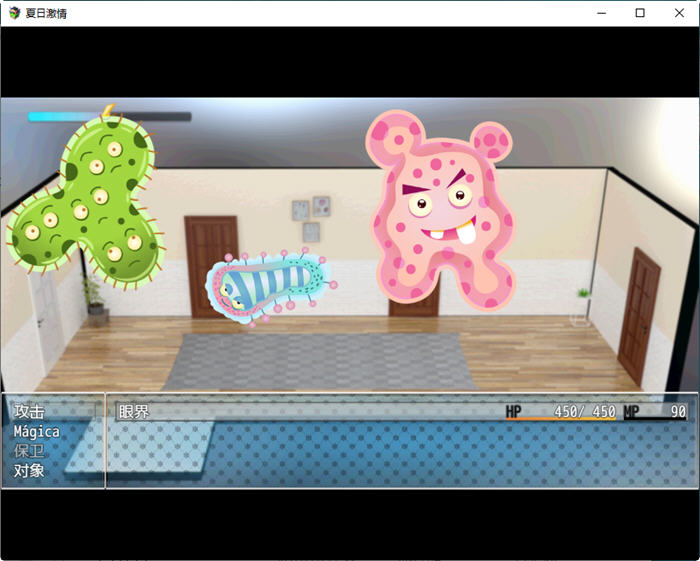The height and width of the screenshot is (561, 700).
Task: Click the brown door at center-left wall
Action: 210,265
